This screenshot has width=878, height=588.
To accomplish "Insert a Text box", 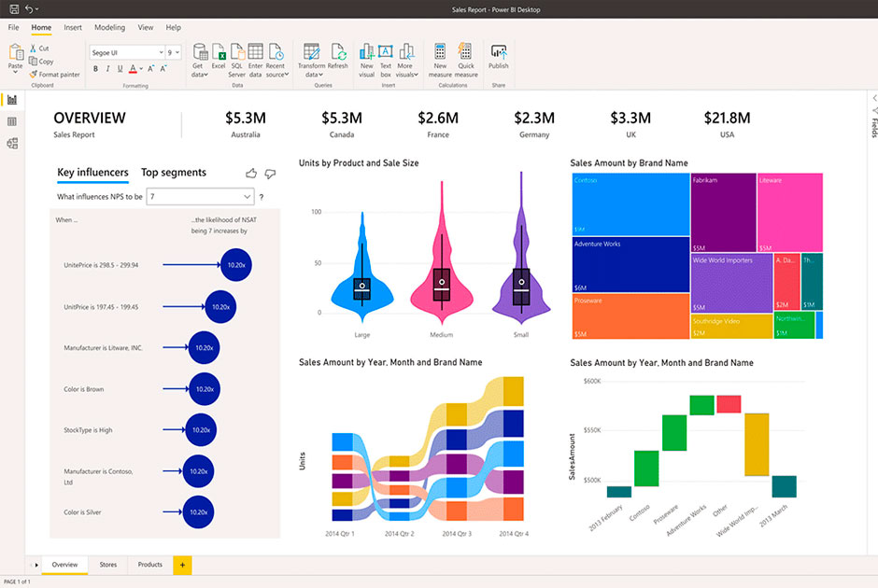I will tap(385, 61).
